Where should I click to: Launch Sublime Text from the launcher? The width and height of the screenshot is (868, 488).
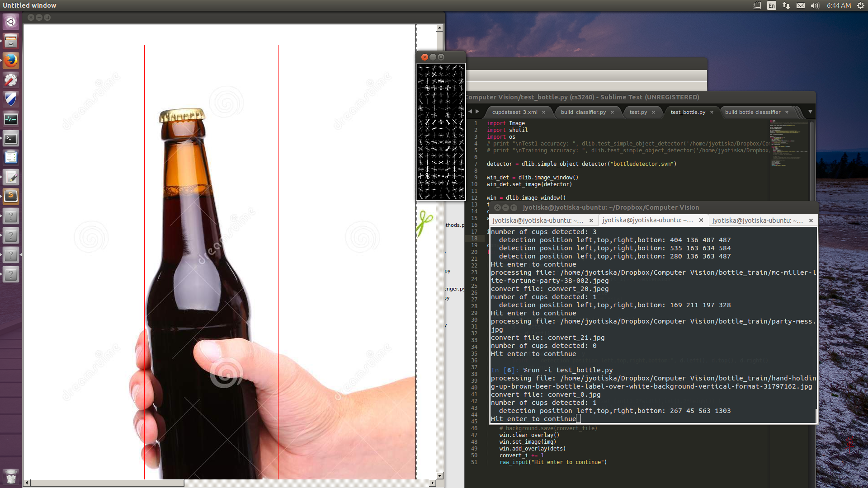pyautogui.click(x=11, y=196)
